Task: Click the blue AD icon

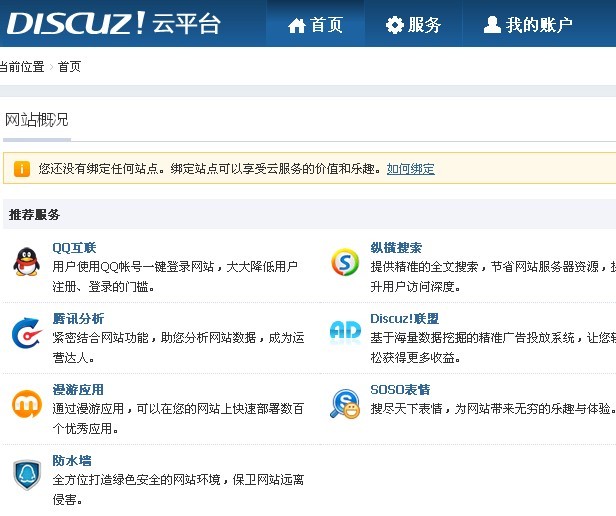Action: tap(345, 331)
